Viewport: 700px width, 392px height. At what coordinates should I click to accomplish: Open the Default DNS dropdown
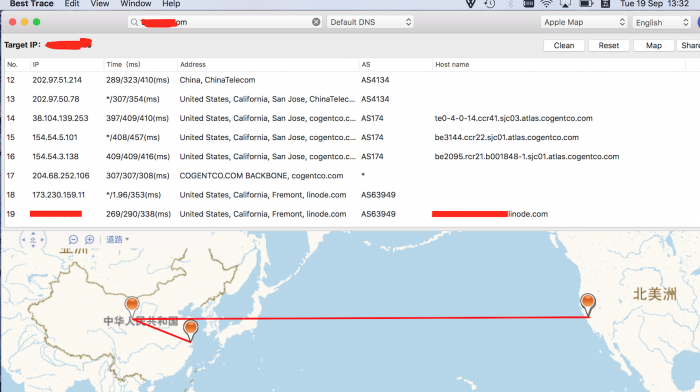point(370,22)
